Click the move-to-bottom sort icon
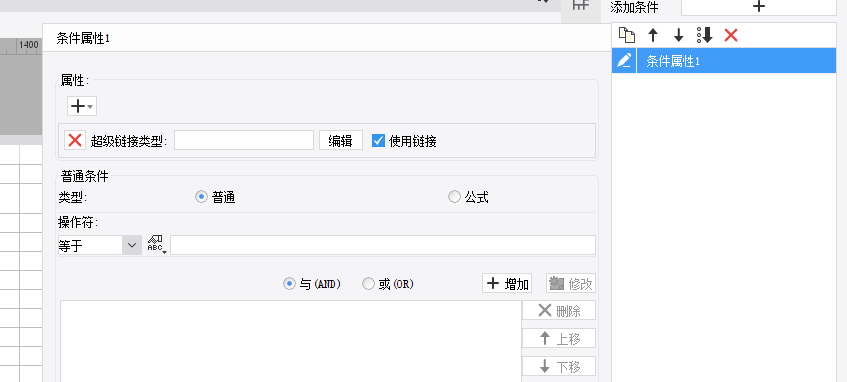This screenshot has height=382, width=847. pyautogui.click(x=704, y=36)
